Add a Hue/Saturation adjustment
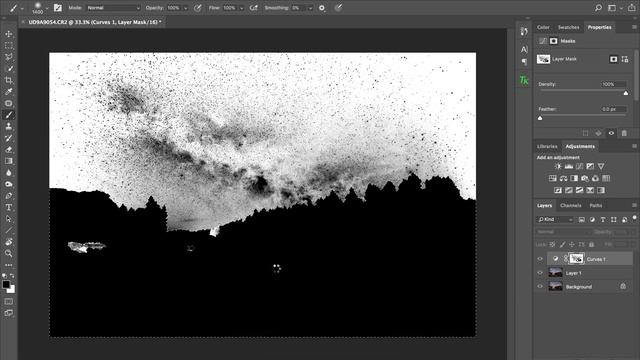 [553, 178]
